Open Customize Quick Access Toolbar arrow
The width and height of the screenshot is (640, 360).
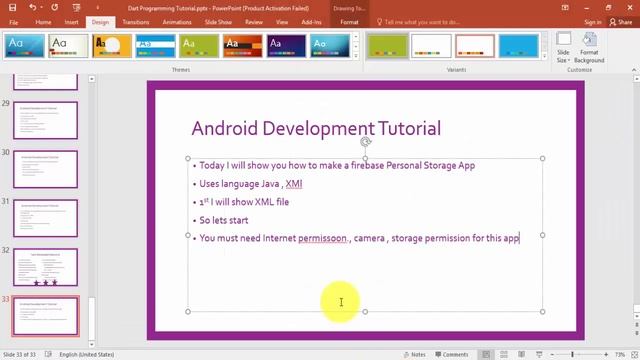(x=98, y=8)
